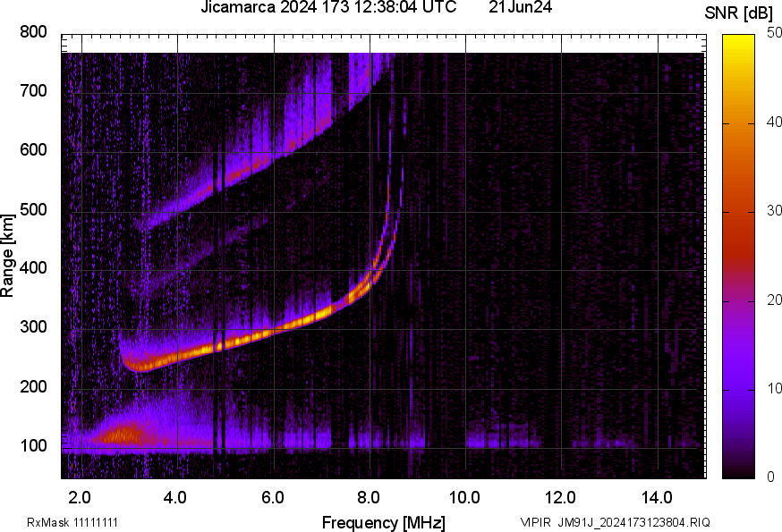Click the 'Frequency [MHz]' axis label

(x=384, y=522)
